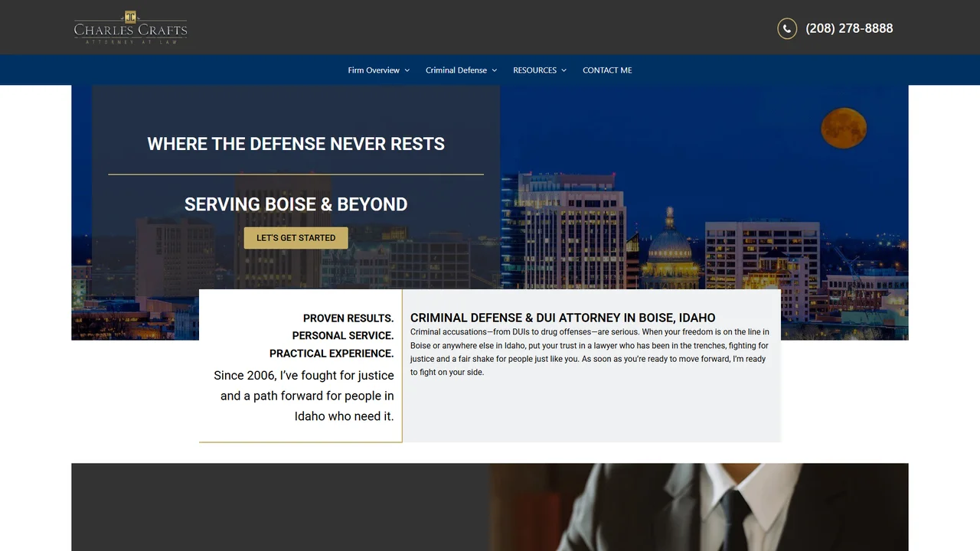Click the Criminal accusations paragraph text

click(590, 352)
